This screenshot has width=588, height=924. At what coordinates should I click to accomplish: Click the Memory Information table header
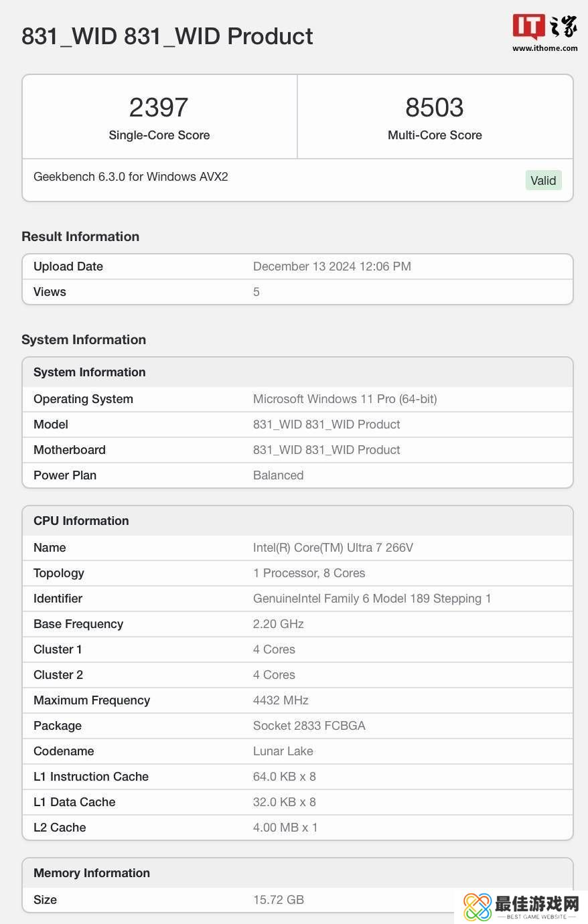tap(92, 873)
